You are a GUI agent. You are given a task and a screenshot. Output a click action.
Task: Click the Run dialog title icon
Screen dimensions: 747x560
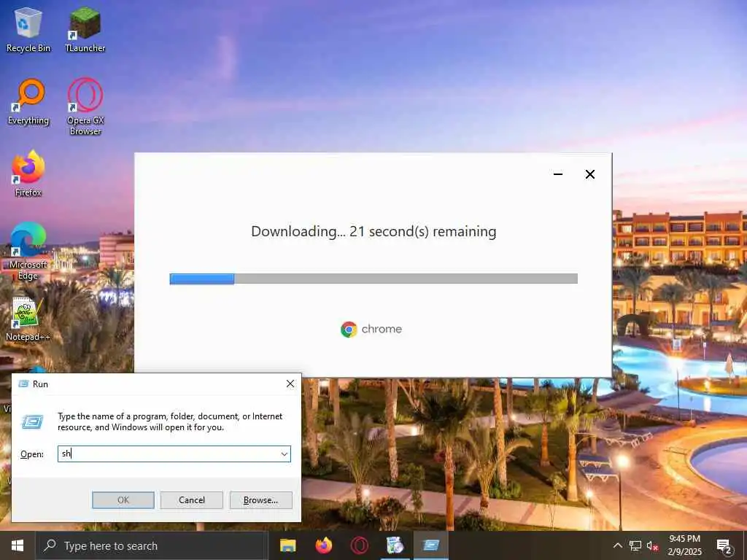point(23,384)
